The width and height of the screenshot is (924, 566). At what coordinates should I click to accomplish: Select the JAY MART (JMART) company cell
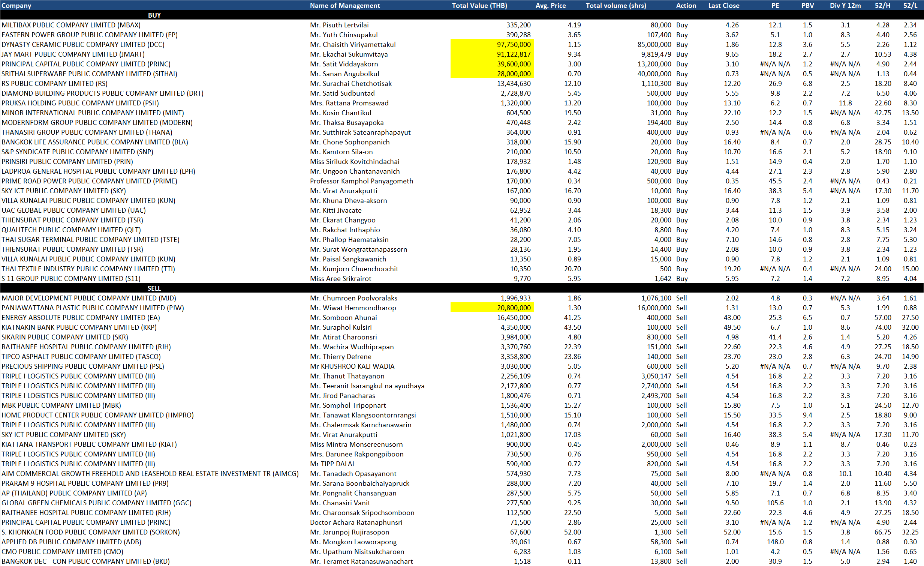click(x=73, y=54)
